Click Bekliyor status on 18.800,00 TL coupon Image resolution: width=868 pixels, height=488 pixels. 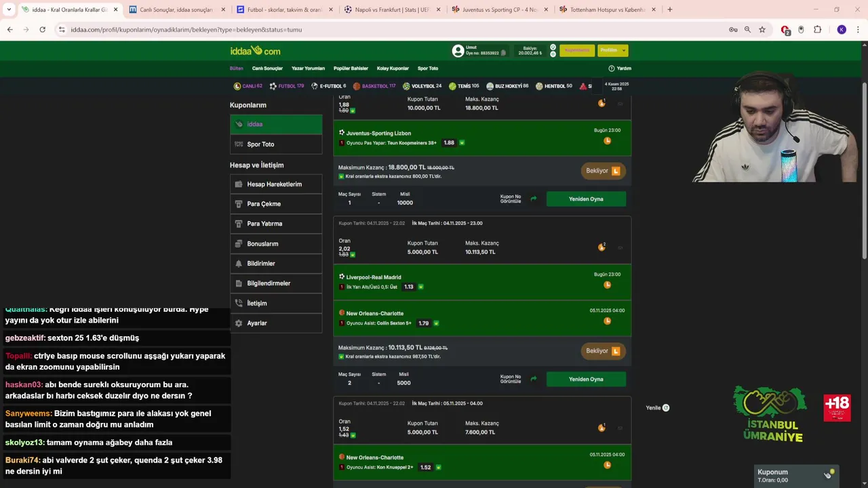click(603, 171)
